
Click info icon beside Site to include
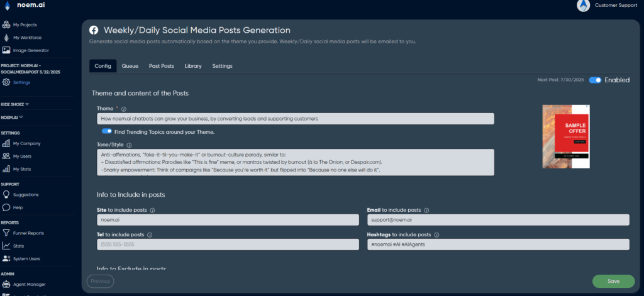pyautogui.click(x=152, y=210)
